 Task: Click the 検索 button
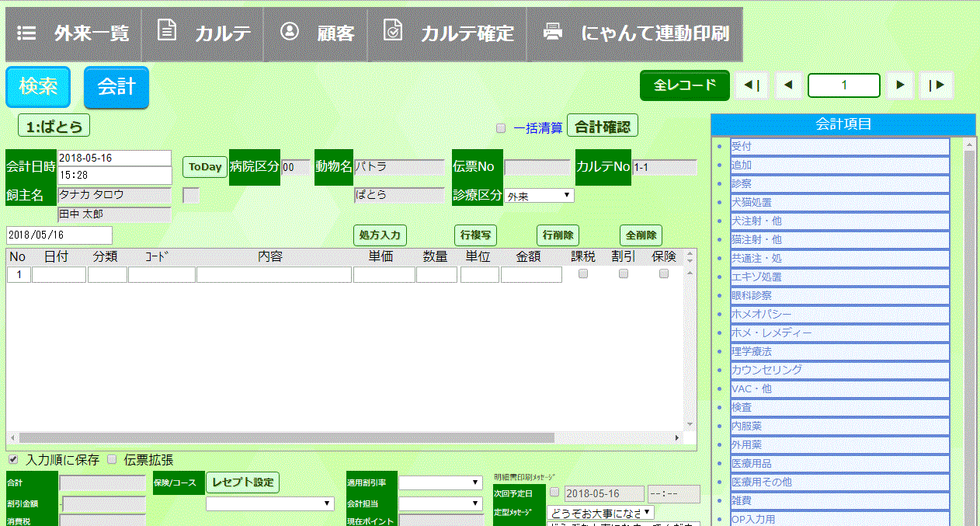(x=38, y=86)
